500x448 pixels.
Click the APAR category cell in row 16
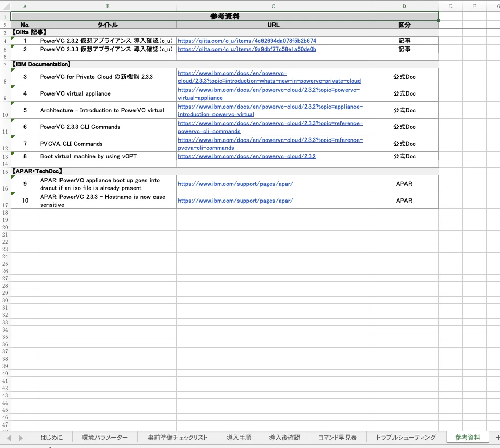click(404, 184)
